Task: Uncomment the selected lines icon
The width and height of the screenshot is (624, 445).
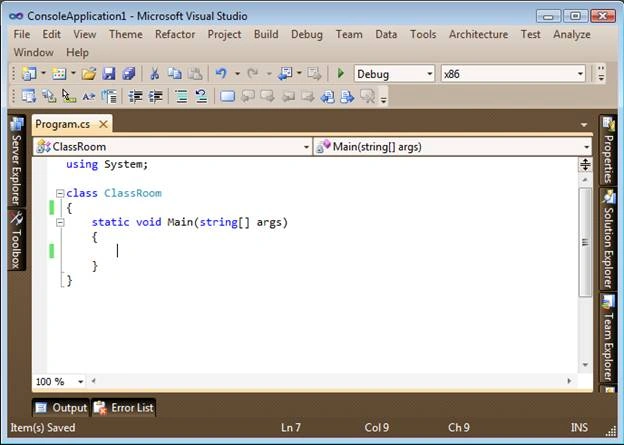Action: point(201,96)
